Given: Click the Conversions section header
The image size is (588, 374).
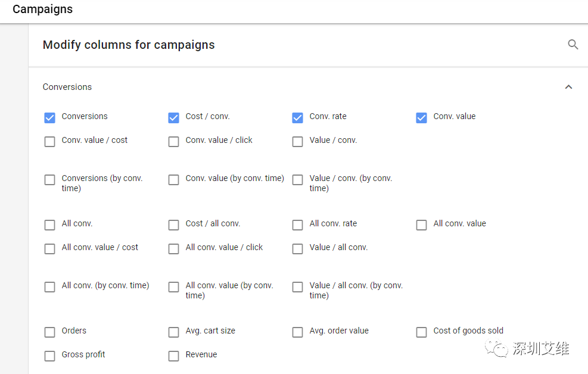Looking at the screenshot, I should (67, 87).
